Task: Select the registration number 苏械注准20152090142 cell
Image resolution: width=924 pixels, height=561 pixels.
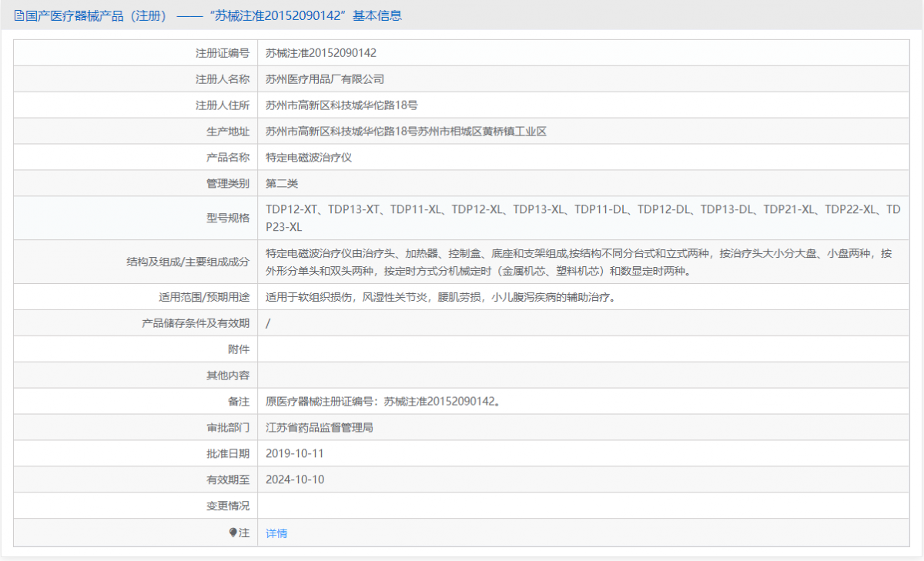Action: (x=321, y=53)
